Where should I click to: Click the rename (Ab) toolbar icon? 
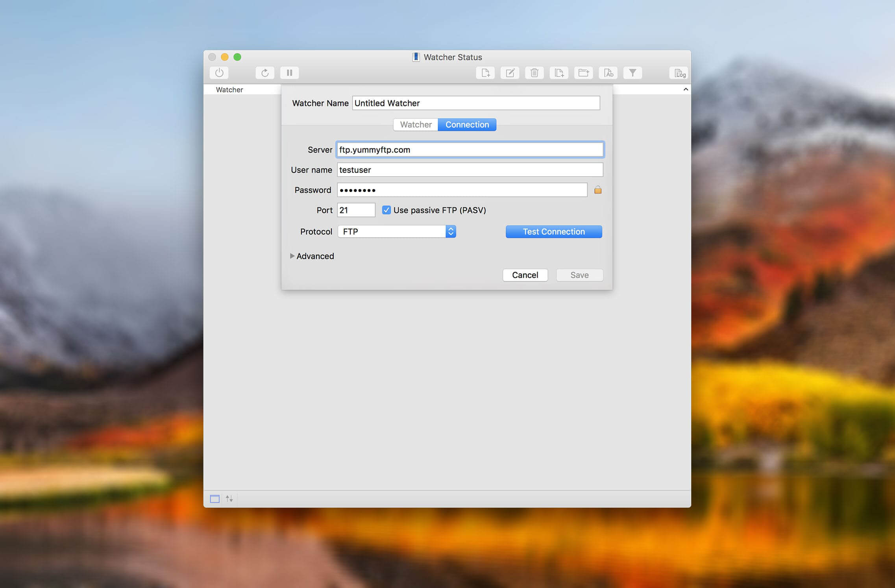point(608,73)
